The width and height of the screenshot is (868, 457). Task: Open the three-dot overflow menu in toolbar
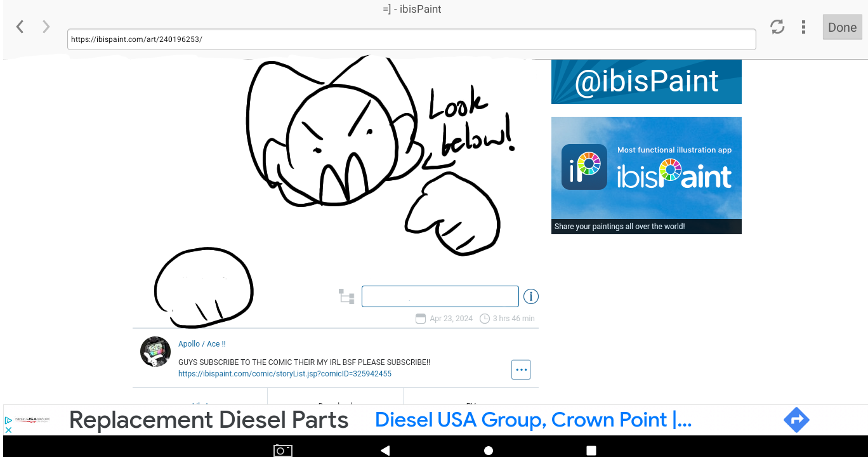[x=803, y=27]
